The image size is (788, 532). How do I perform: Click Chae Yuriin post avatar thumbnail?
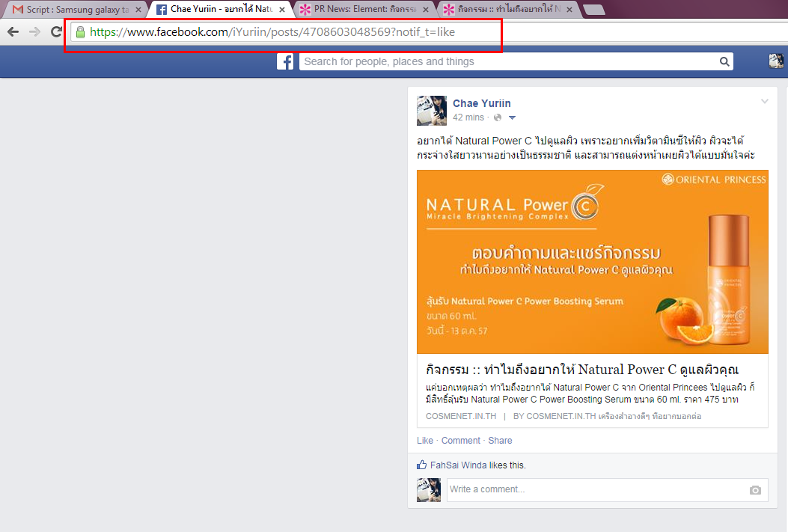point(432,111)
